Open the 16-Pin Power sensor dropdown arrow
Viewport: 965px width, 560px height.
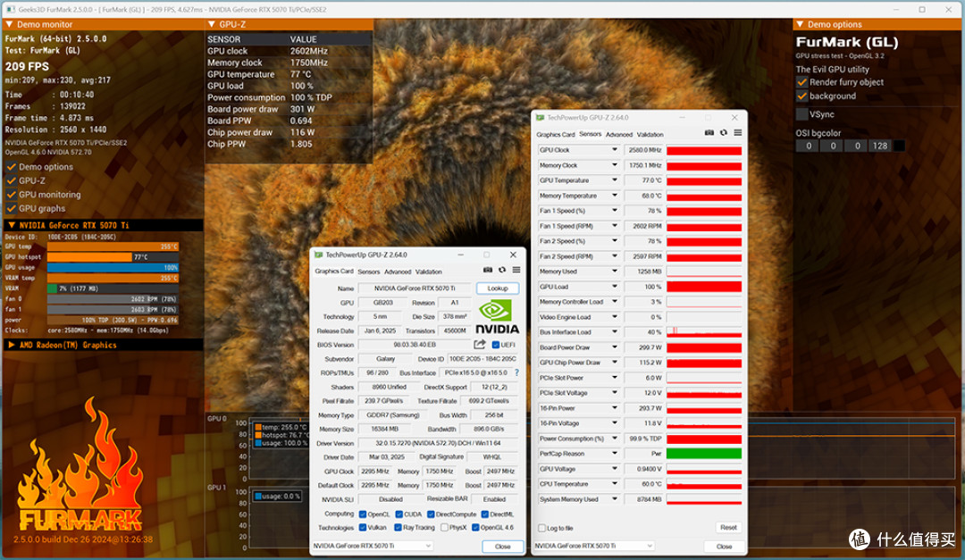(614, 407)
